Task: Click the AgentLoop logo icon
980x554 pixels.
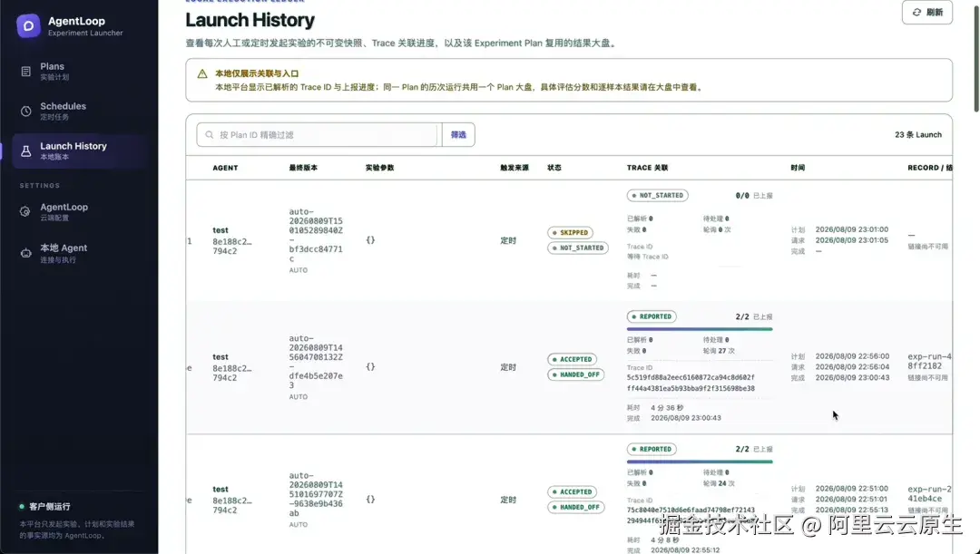Action: pyautogui.click(x=28, y=26)
